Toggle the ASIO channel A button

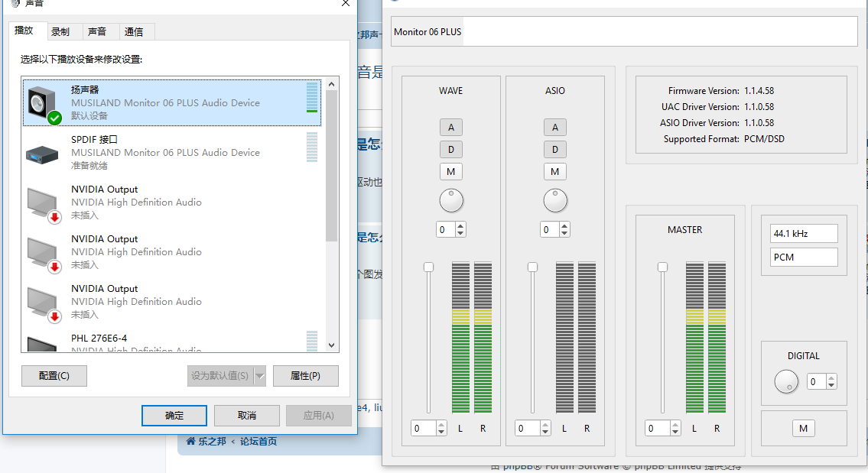pyautogui.click(x=555, y=128)
